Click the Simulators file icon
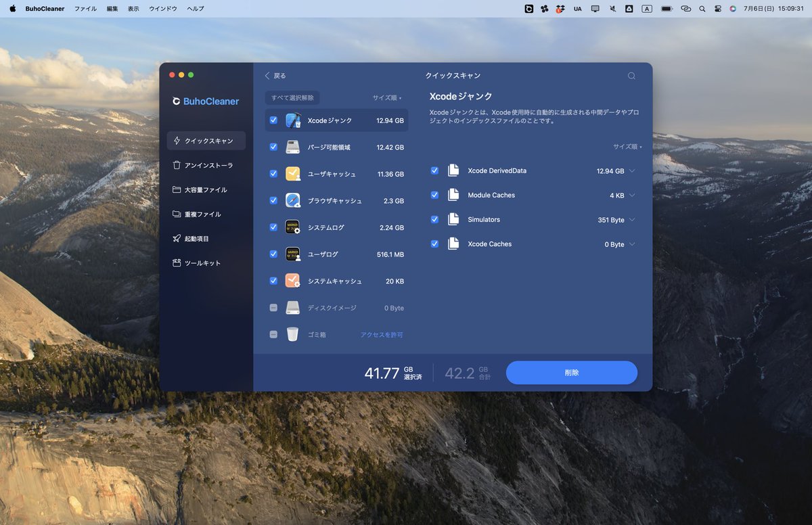The width and height of the screenshot is (812, 525). click(x=453, y=219)
